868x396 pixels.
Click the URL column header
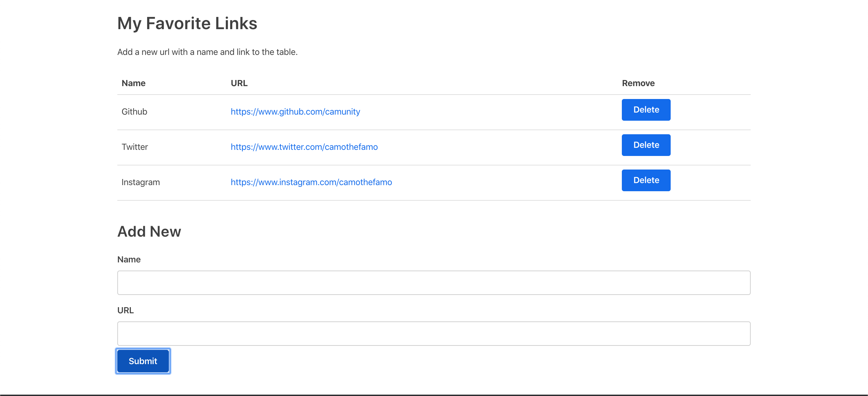point(239,83)
